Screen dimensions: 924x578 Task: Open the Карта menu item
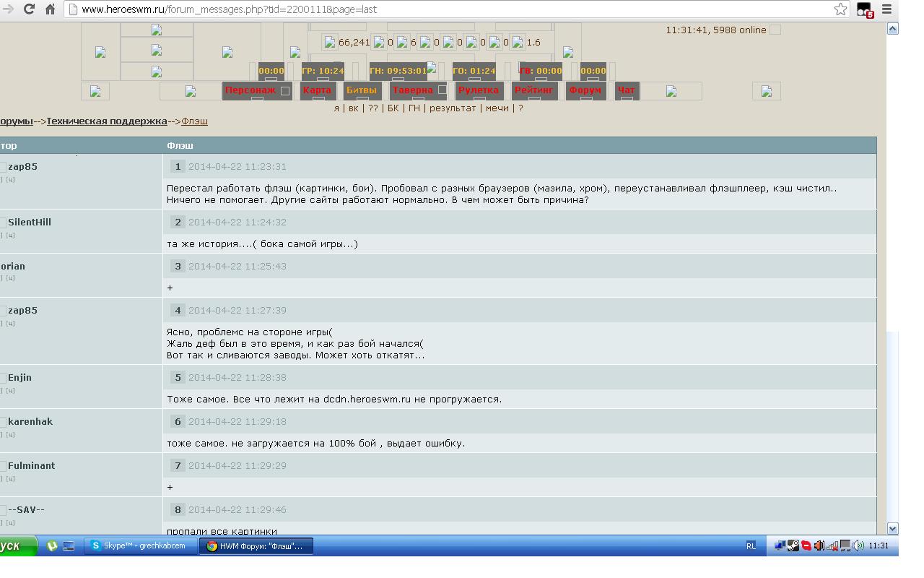pyautogui.click(x=317, y=90)
